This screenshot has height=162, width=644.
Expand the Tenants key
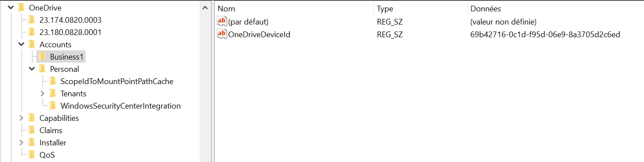point(42,93)
